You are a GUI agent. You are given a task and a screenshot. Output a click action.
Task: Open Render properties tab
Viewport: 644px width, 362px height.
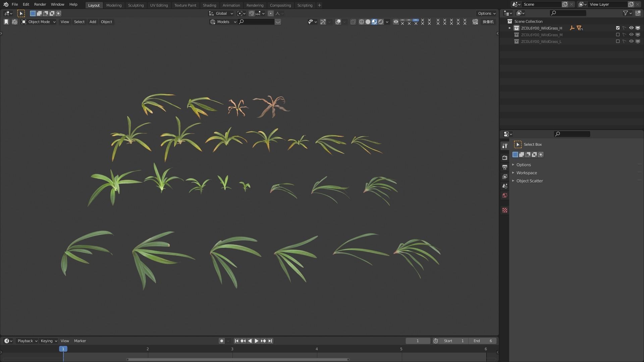click(505, 158)
